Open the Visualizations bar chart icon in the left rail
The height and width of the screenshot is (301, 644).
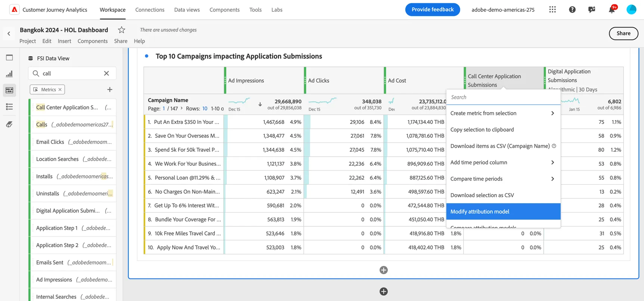pos(9,74)
